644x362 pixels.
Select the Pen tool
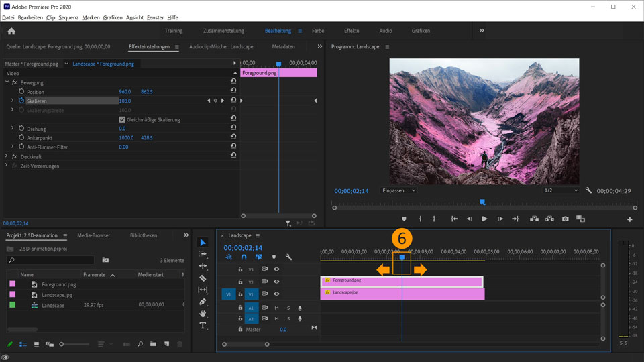coord(203,302)
